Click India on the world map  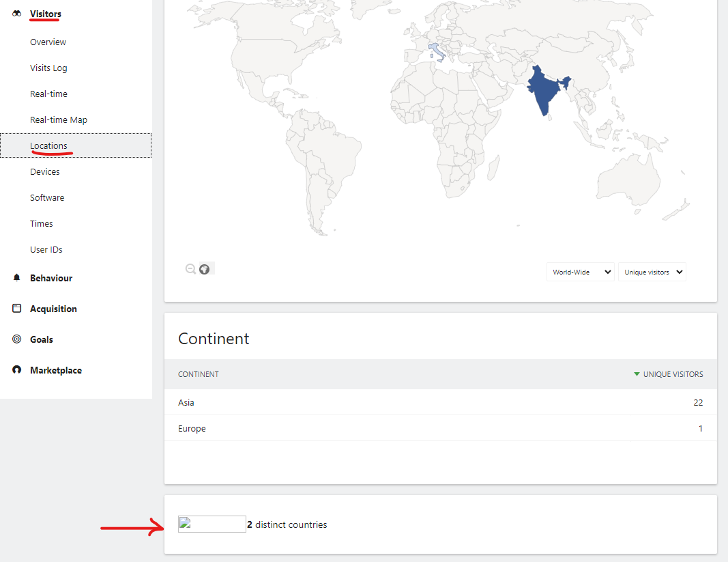(x=544, y=92)
